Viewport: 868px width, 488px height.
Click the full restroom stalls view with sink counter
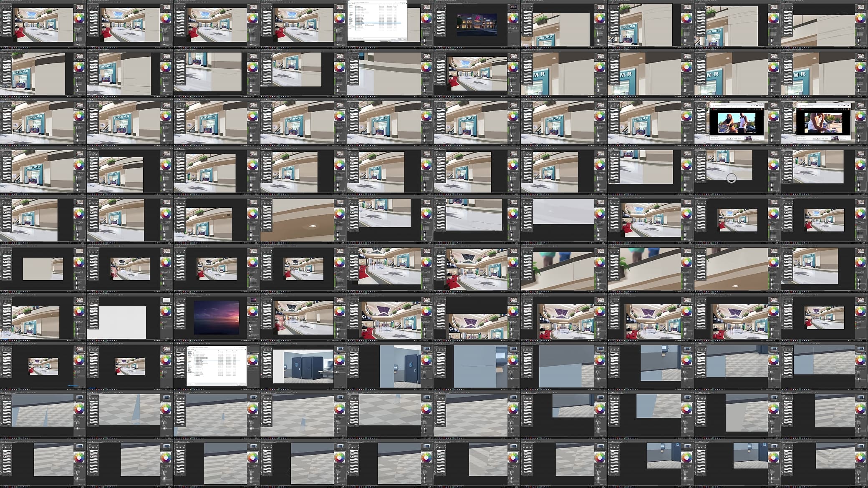coord(303,366)
